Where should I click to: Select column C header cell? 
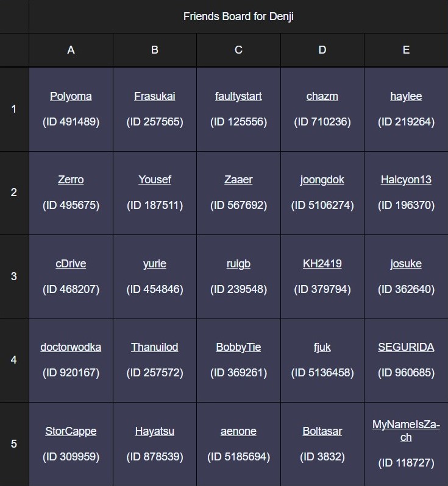coord(238,50)
